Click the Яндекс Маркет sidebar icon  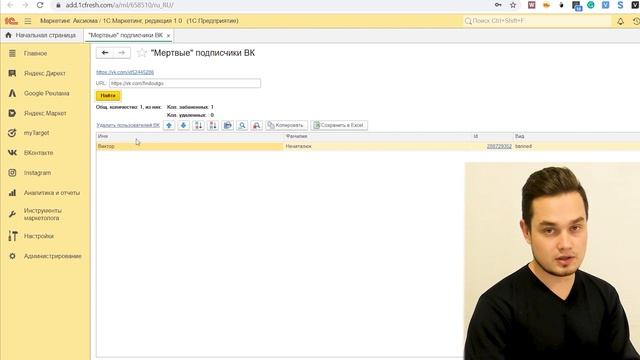pos(12,113)
